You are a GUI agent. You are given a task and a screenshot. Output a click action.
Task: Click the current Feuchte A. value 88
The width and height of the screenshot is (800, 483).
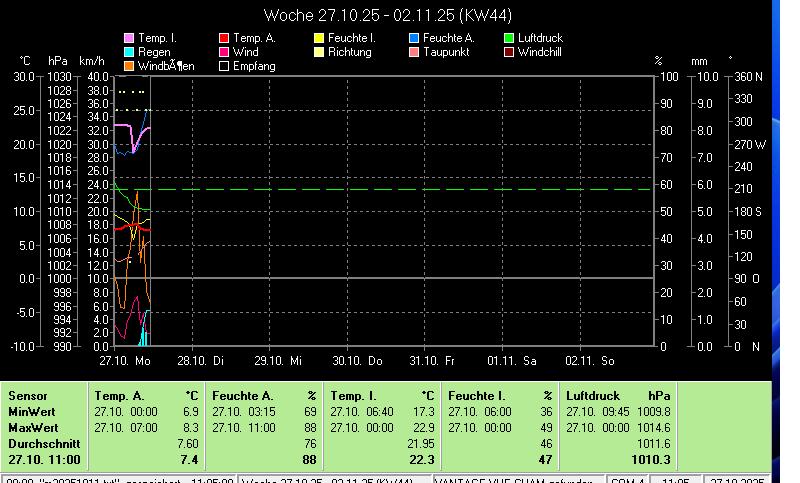309,459
